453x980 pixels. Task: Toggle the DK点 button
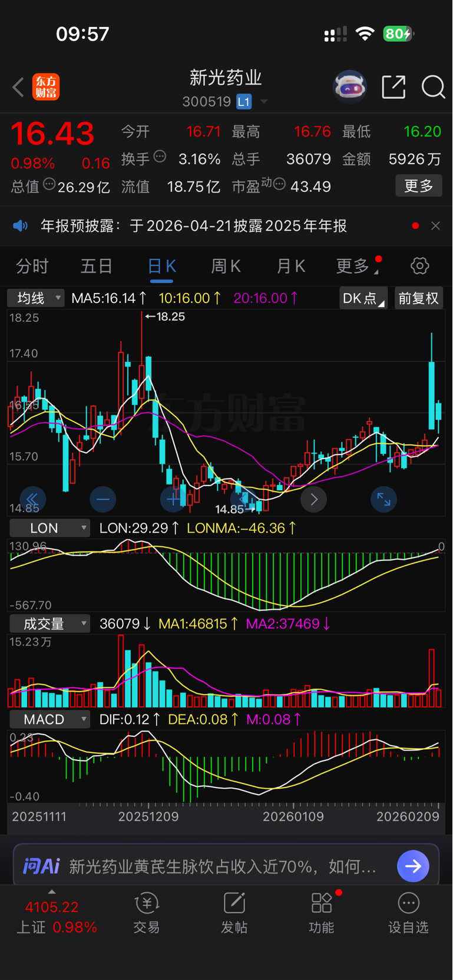363,298
